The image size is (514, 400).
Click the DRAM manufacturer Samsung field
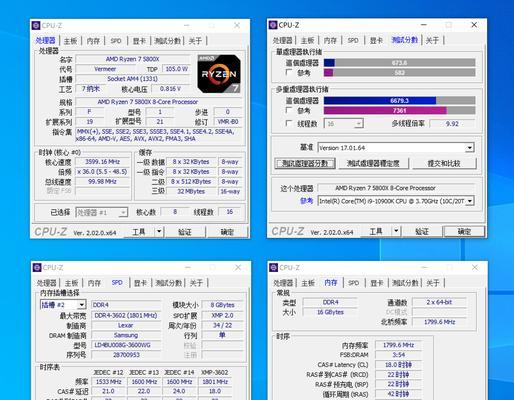(x=126, y=335)
